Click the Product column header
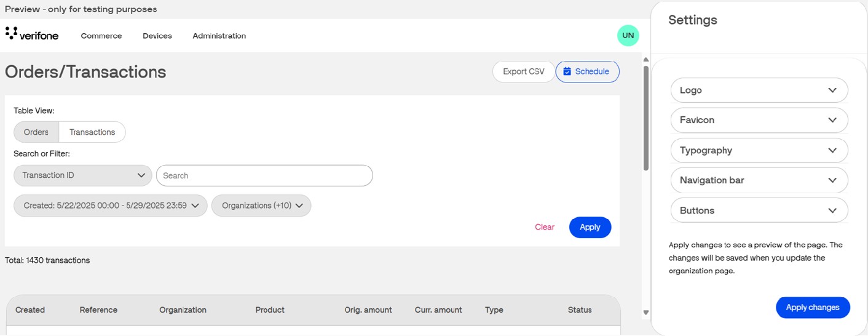868x336 pixels. (x=270, y=310)
